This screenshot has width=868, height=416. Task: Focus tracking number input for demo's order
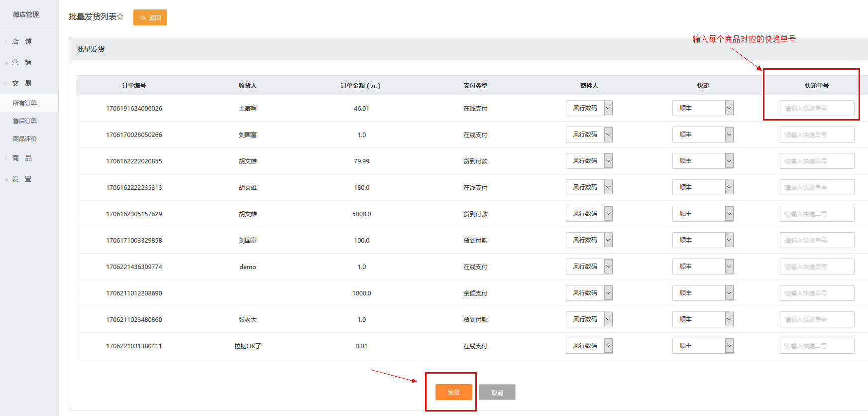[x=817, y=267]
